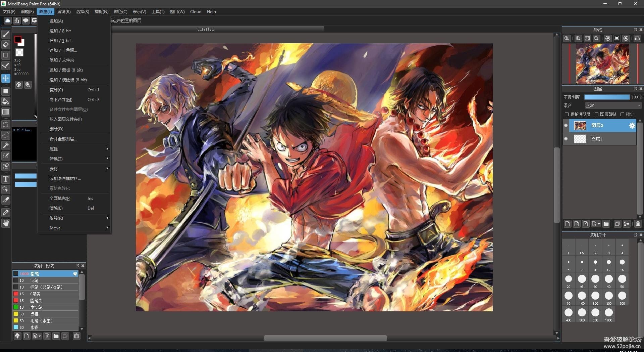Zoom in using the Navigator magnifier plus

click(x=578, y=39)
